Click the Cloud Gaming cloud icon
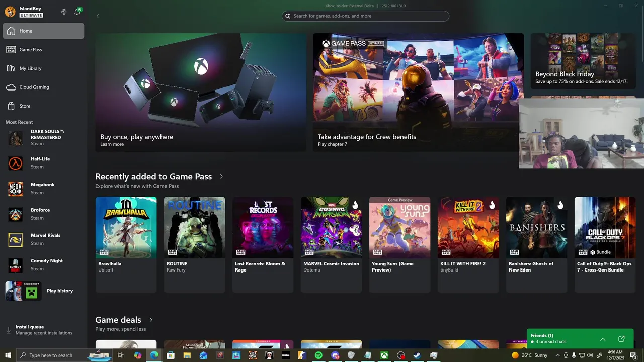The width and height of the screenshot is (644, 362). [x=11, y=87]
